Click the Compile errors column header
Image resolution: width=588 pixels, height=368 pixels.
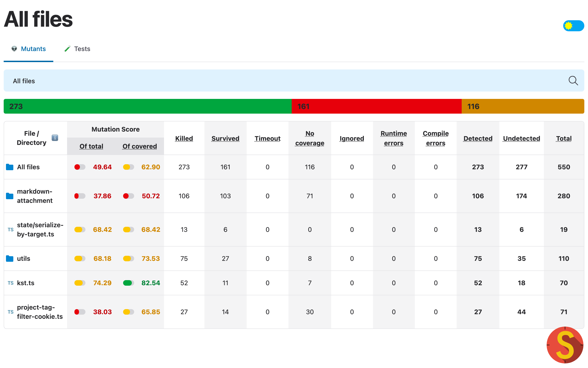[436, 138]
